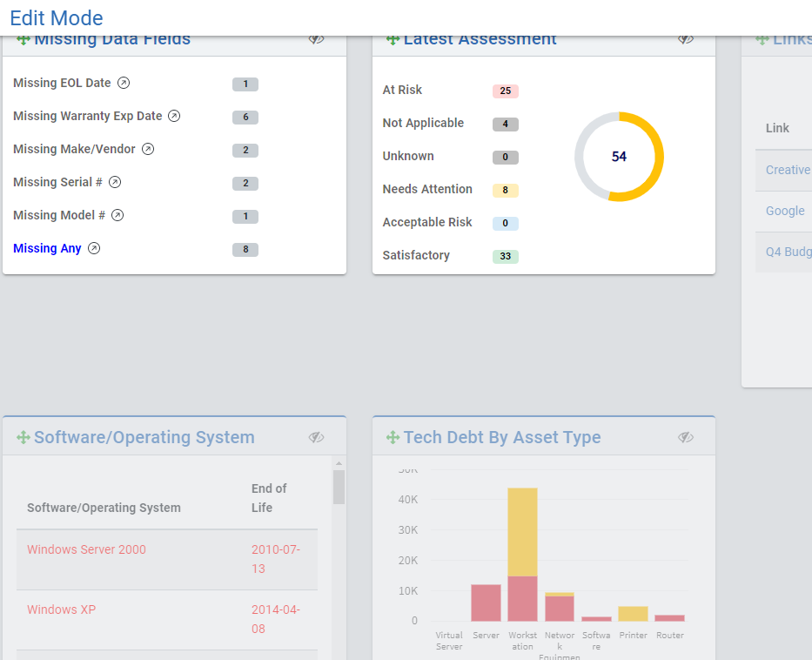The image size is (812, 660).
Task: Click the assessment donut chart showing 54
Action: 620,157
